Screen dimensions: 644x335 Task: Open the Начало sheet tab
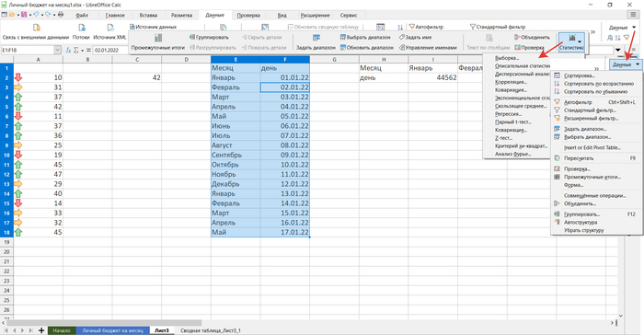coord(62,330)
